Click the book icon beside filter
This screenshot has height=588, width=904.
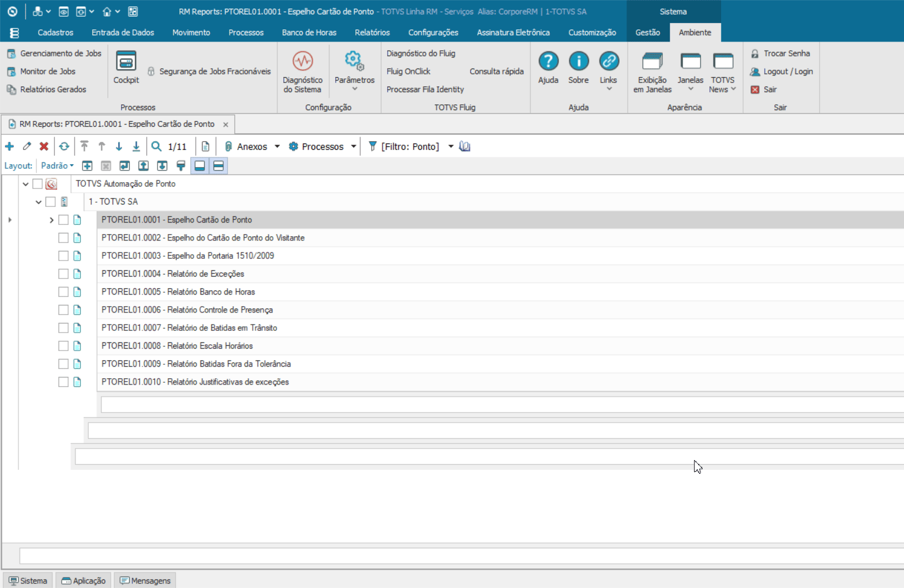[x=465, y=146]
